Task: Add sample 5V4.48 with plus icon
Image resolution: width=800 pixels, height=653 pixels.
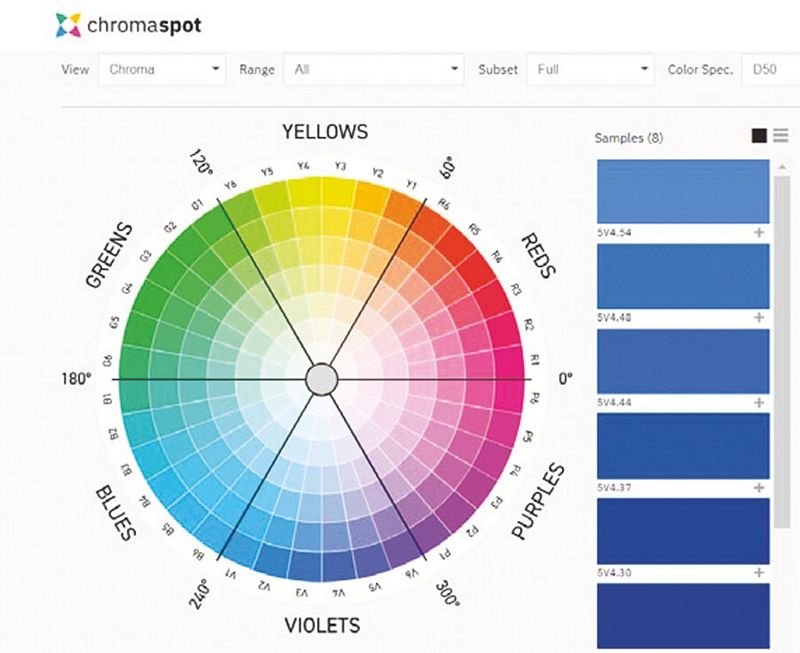Action: coord(759,317)
